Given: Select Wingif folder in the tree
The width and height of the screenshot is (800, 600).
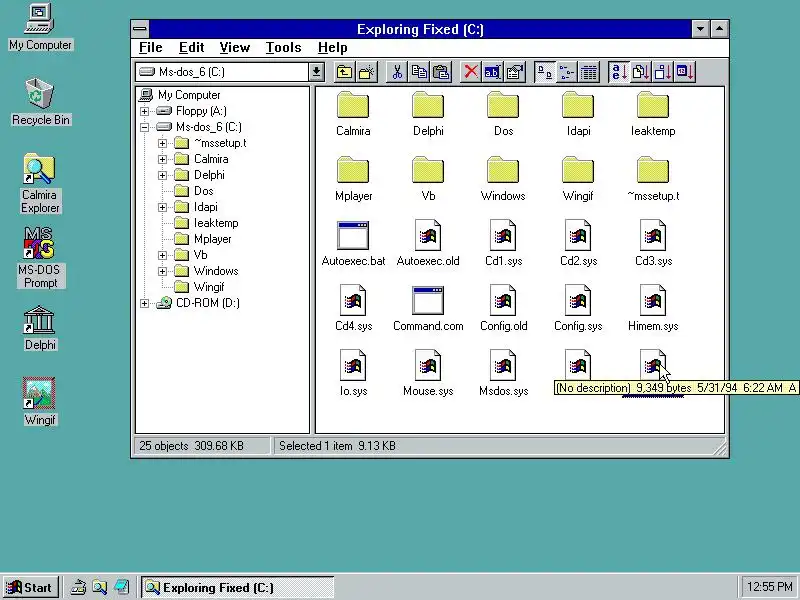Looking at the screenshot, I should pos(199,287).
